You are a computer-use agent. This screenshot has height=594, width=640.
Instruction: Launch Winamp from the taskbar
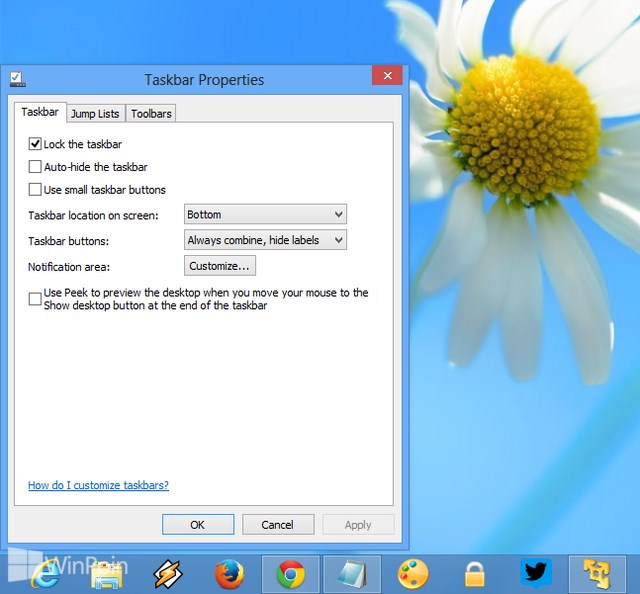(168, 574)
